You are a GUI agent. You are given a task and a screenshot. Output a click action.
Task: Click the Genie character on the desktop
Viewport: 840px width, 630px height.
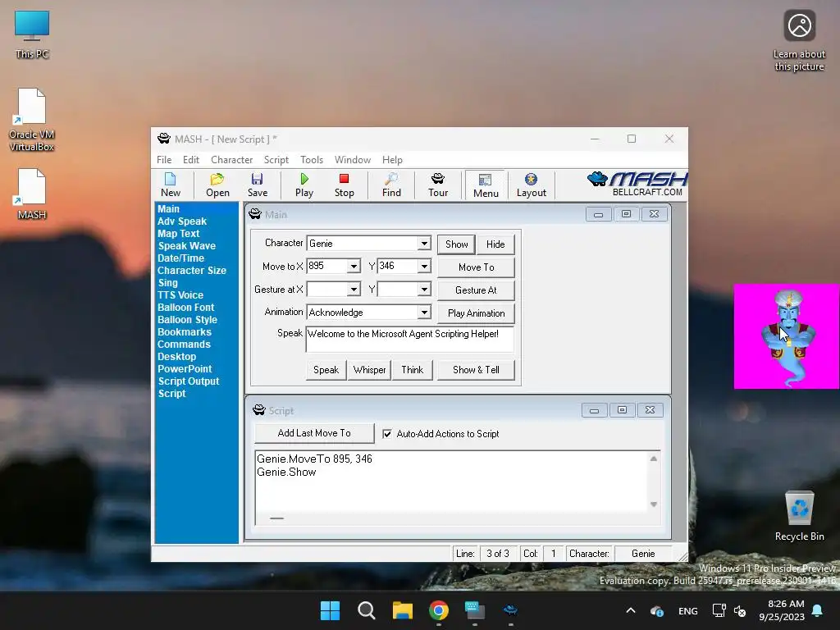[x=787, y=336]
